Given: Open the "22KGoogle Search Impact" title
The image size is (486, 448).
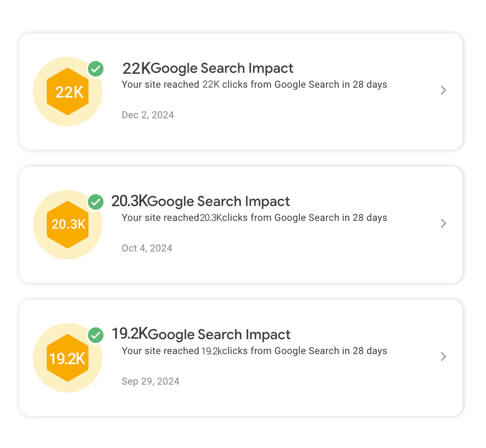Looking at the screenshot, I should tap(208, 68).
